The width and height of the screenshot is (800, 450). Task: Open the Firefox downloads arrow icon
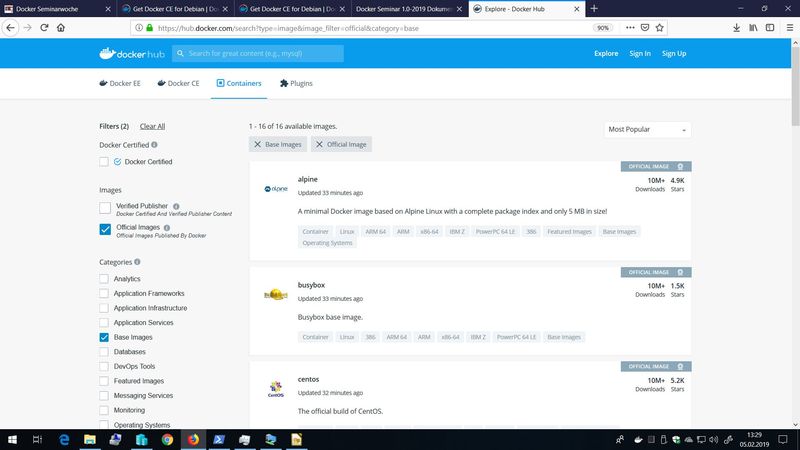(x=736, y=28)
